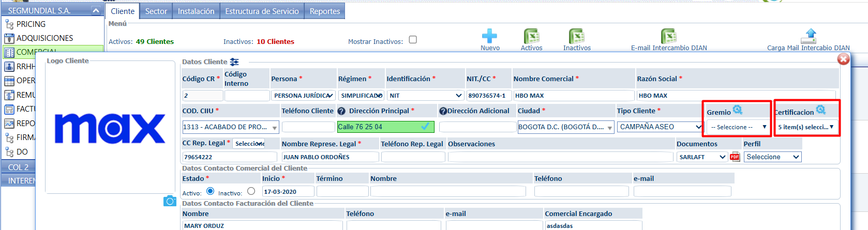Open the SARLAFT PDF document icon
The image size is (868, 230).
pyautogui.click(x=735, y=157)
